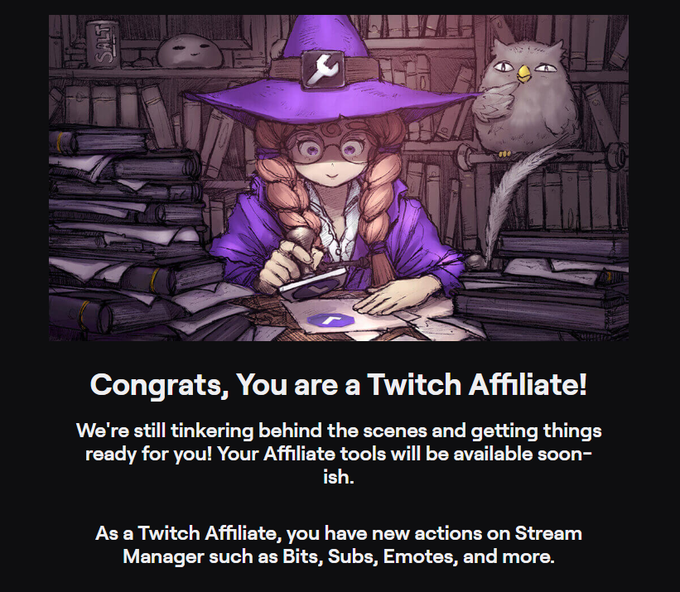Click the 'We're still tinkering' paragraph text
680x592 pixels.
coord(339,454)
